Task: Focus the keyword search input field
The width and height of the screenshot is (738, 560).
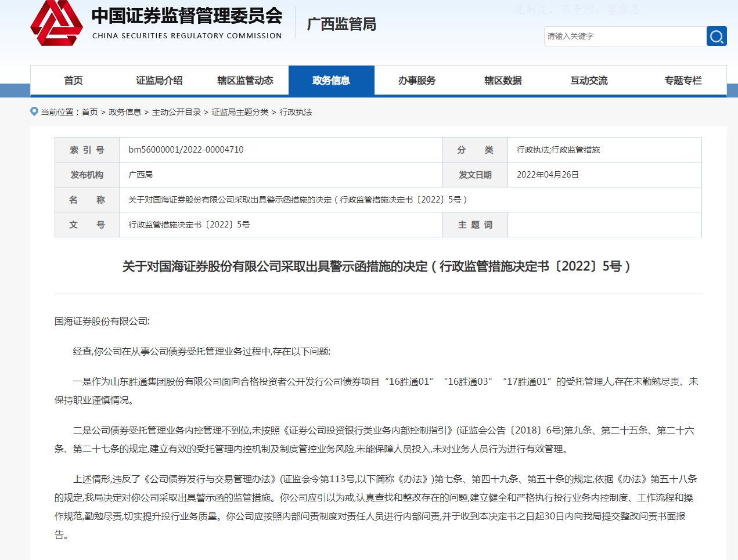Action: tap(625, 36)
